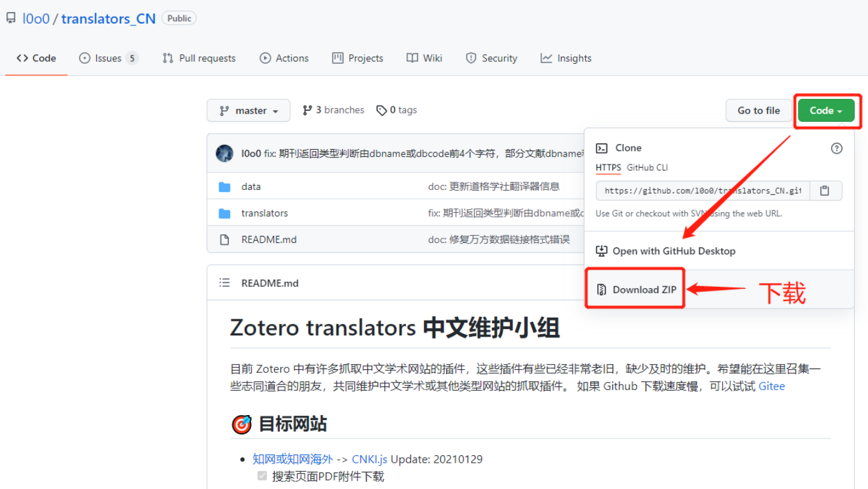
Task: Click the Issues circle icon
Action: (85, 58)
